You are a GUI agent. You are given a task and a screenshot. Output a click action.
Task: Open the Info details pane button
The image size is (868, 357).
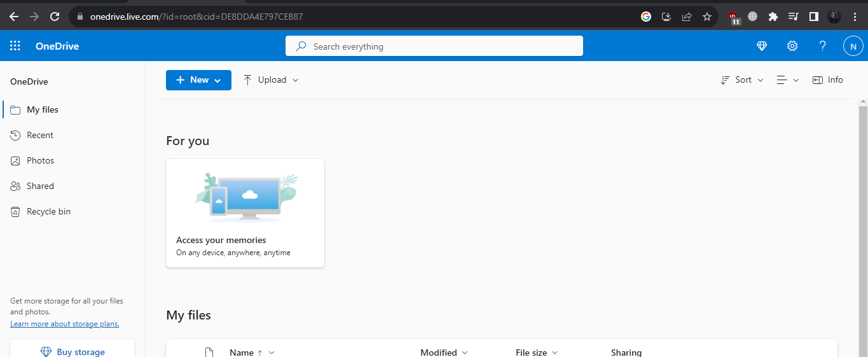[828, 80]
